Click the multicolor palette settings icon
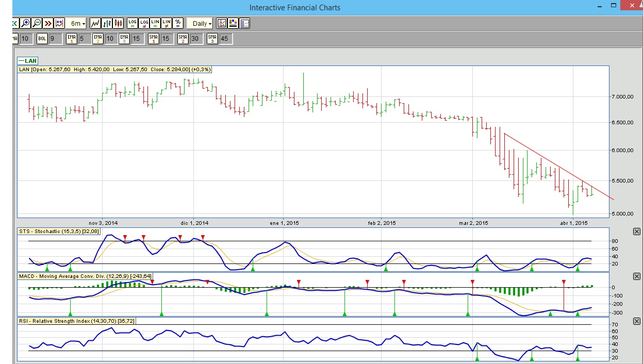The image size is (643, 364). pos(233,23)
